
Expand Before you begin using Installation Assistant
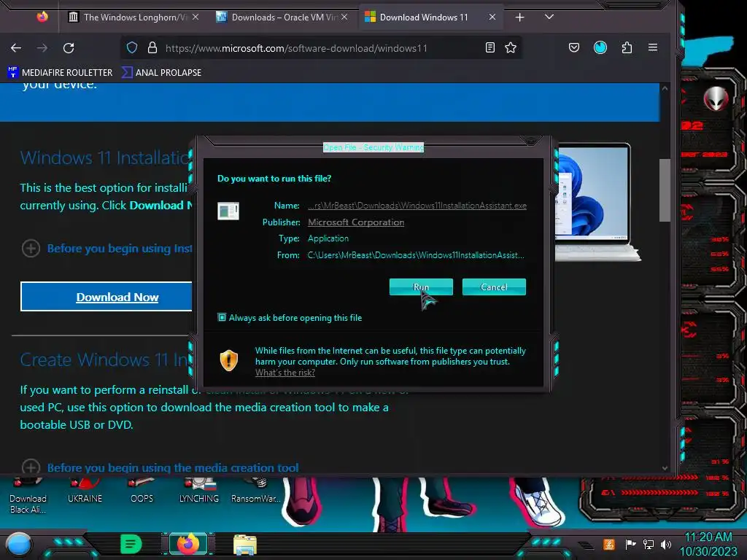[31, 248]
